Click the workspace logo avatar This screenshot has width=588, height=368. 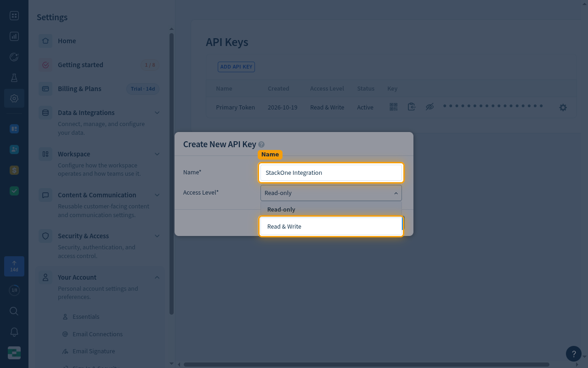(x=14, y=353)
